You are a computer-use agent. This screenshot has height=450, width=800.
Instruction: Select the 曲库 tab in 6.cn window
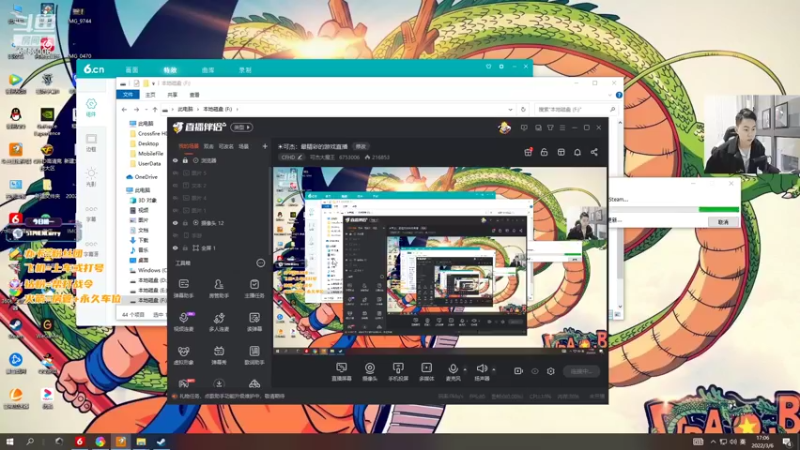point(208,70)
